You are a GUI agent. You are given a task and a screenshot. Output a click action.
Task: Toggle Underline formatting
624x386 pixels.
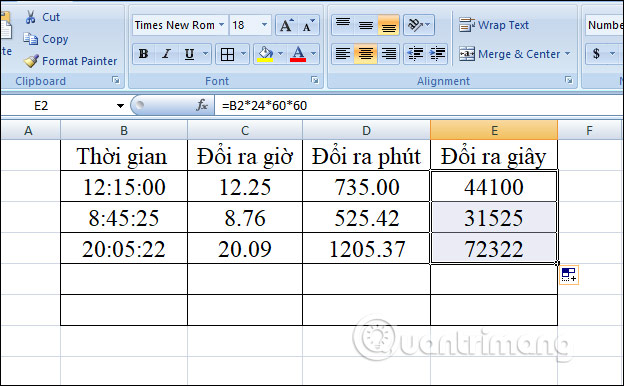coord(189,54)
